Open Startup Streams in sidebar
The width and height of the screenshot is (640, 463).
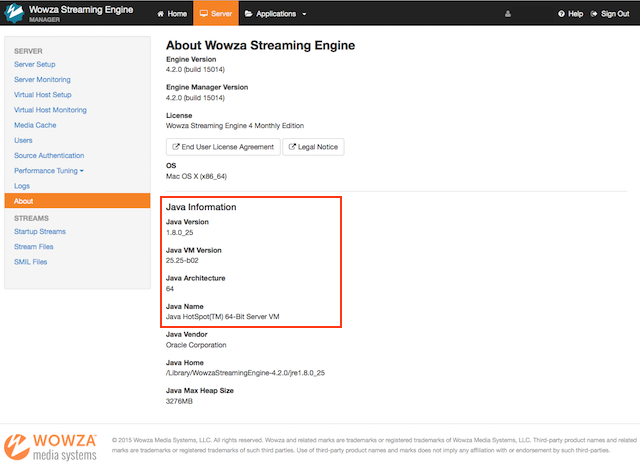[x=40, y=231]
